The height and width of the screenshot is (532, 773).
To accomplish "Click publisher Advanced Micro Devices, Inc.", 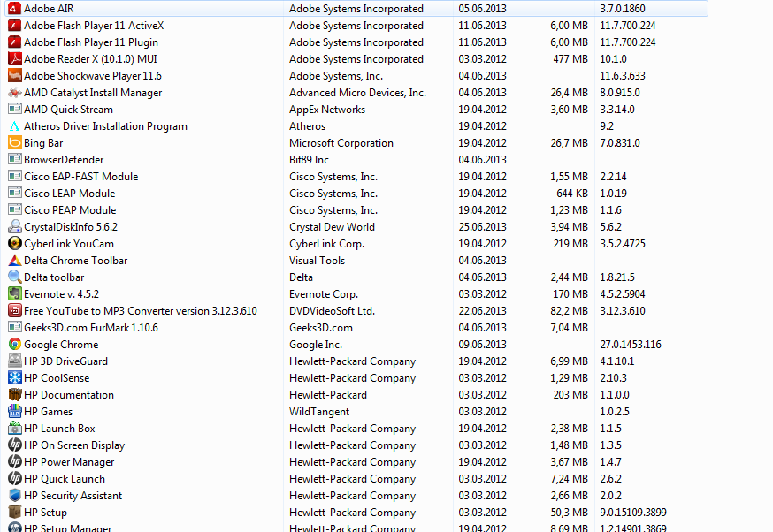I will pyautogui.click(x=358, y=93).
